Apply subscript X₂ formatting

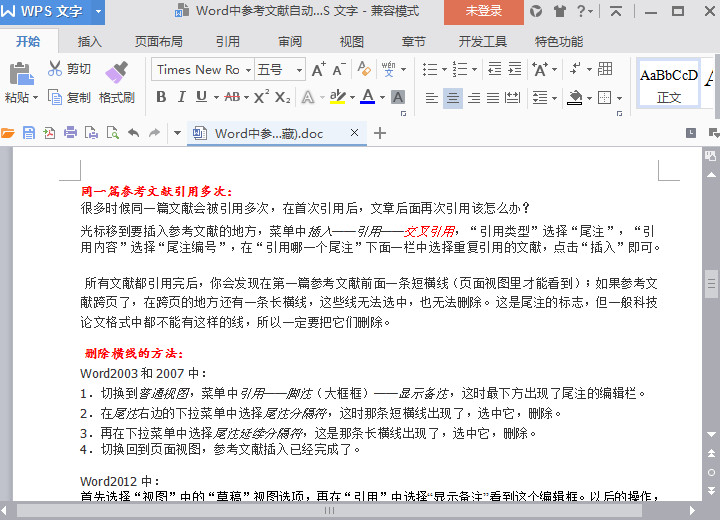282,97
